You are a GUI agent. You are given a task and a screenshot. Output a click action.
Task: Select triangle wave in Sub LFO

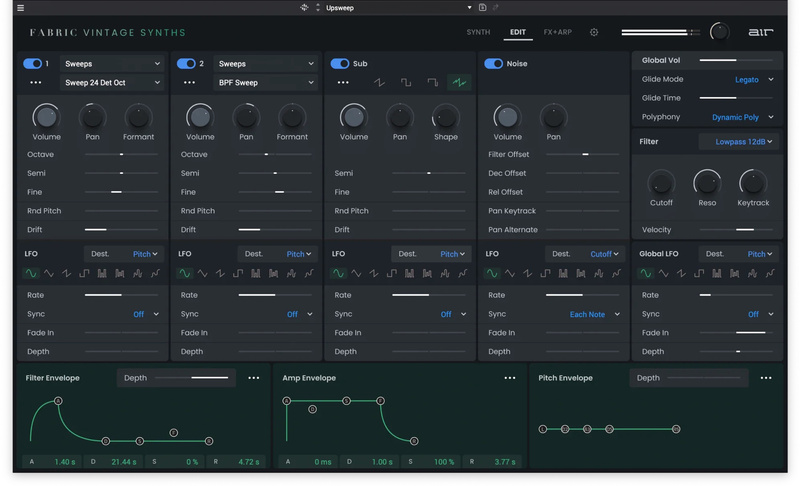pos(356,273)
